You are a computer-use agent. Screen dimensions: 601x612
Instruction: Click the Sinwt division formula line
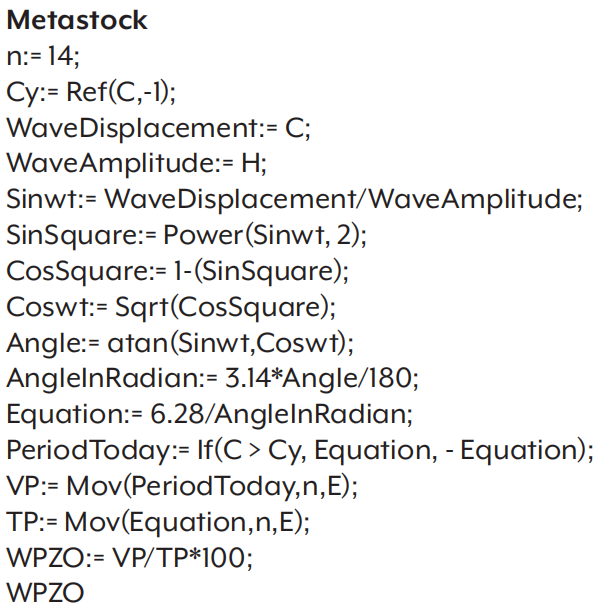295,199
